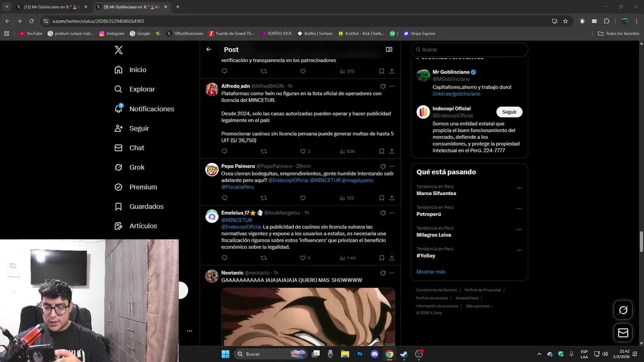644x362 pixels.
Task: Open @IndecopiOficial mention in Pepo Palmero's post
Action: (x=288, y=180)
